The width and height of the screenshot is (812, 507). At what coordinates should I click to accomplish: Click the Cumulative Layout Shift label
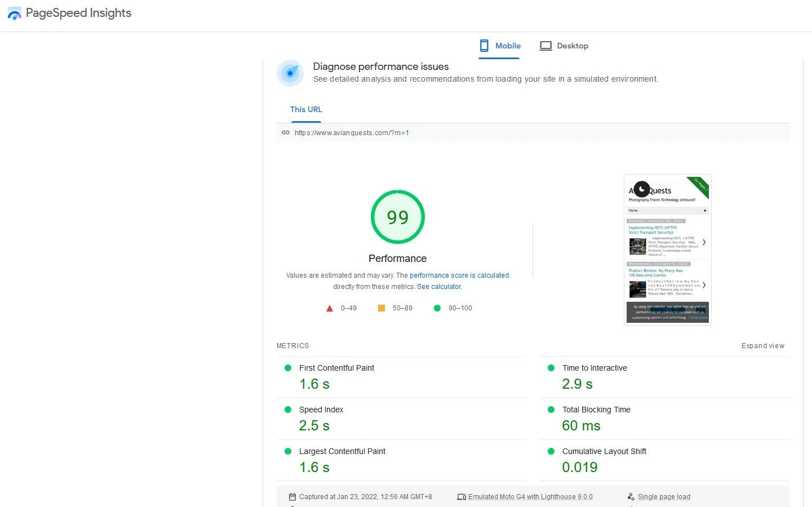tap(604, 451)
